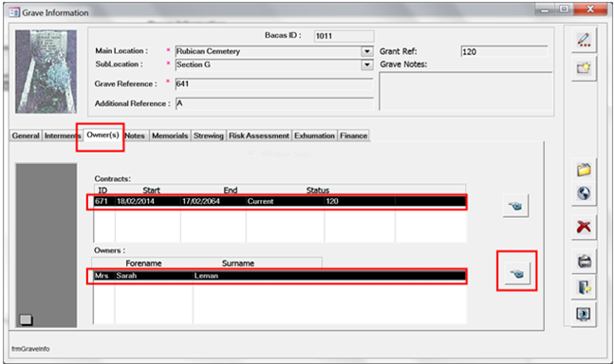
Task: Open the yellow folder documents icon
Action: pyautogui.click(x=584, y=170)
